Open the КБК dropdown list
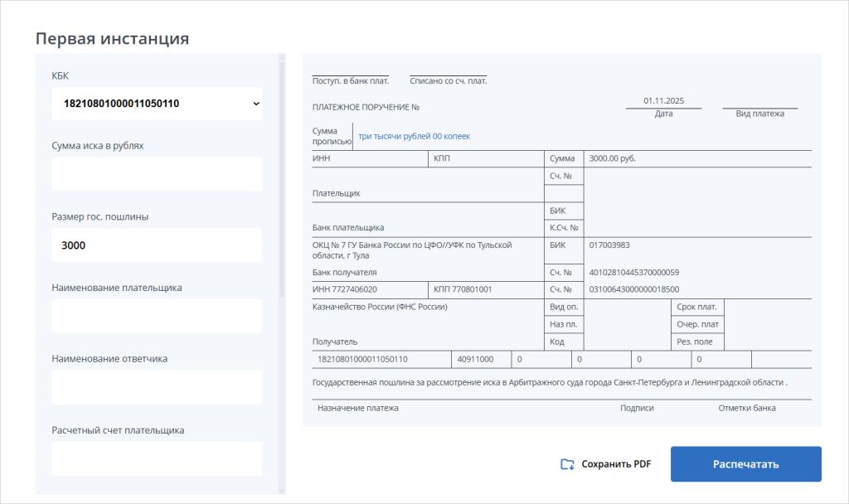The height and width of the screenshot is (504, 849). pyautogui.click(x=157, y=104)
